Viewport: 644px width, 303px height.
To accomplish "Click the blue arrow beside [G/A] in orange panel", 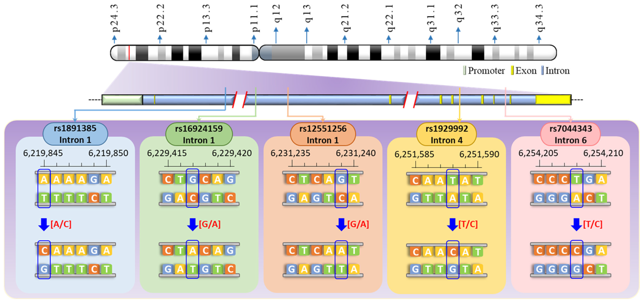I will point(341,224).
